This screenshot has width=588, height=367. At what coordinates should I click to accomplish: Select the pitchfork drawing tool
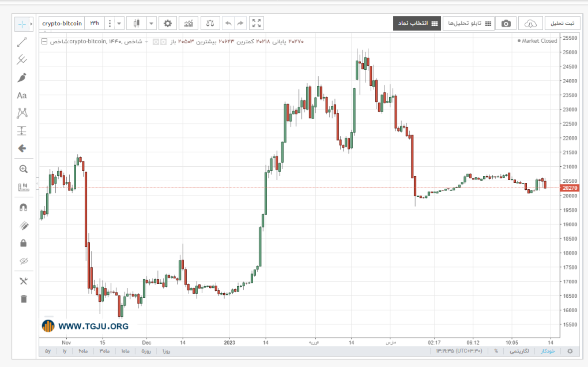pos(22,59)
